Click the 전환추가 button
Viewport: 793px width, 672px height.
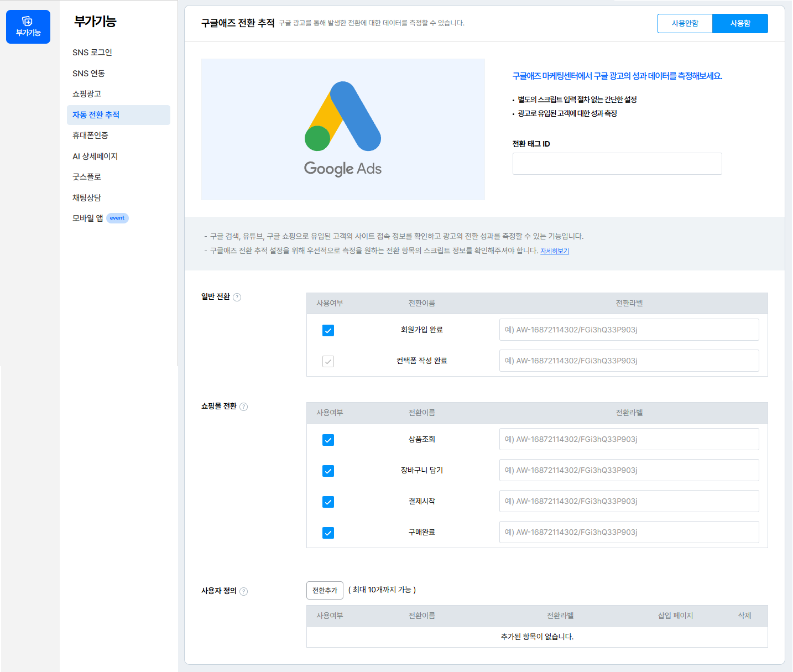tap(325, 590)
